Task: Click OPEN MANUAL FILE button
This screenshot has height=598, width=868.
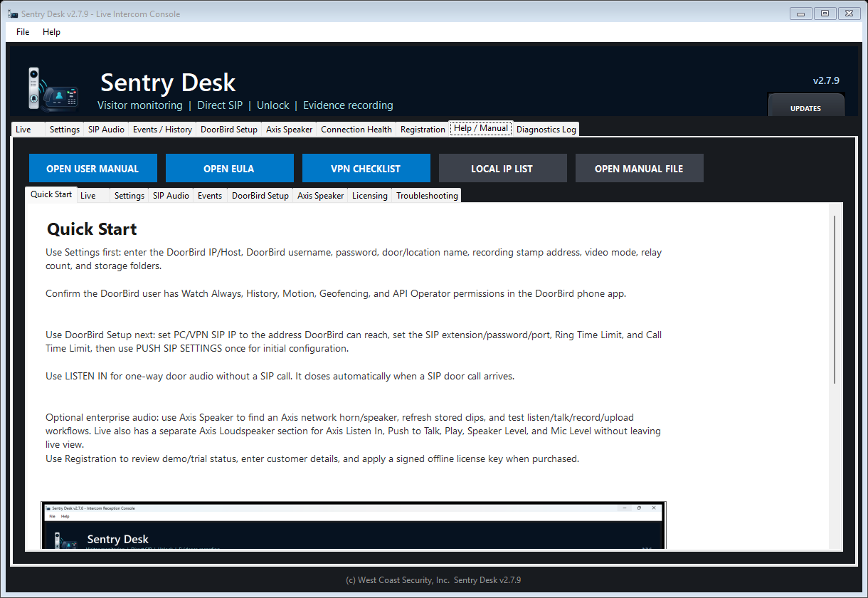Action: coord(639,169)
